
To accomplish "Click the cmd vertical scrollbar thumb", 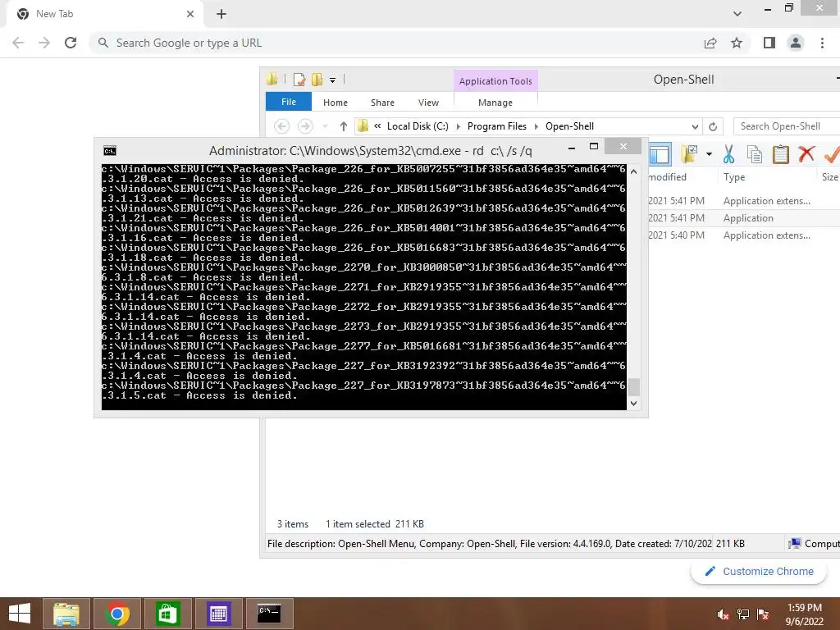I will coord(634,387).
